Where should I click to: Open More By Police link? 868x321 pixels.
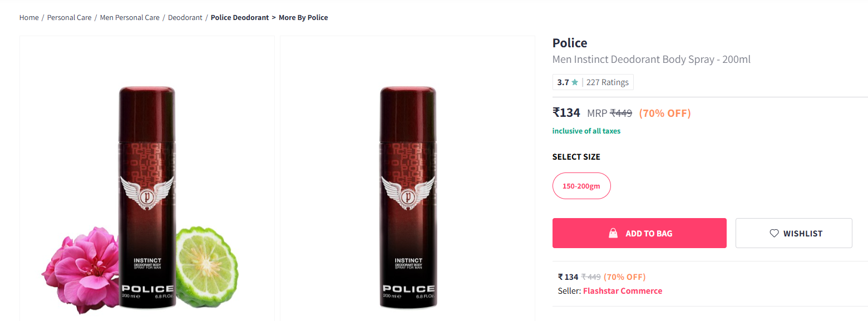pyautogui.click(x=303, y=18)
